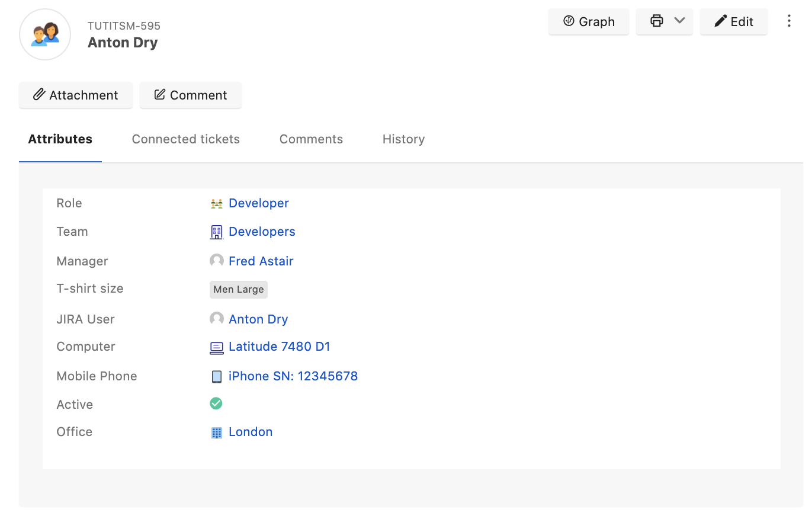812x519 pixels.
Task: Open the Comments tab
Action: click(311, 139)
